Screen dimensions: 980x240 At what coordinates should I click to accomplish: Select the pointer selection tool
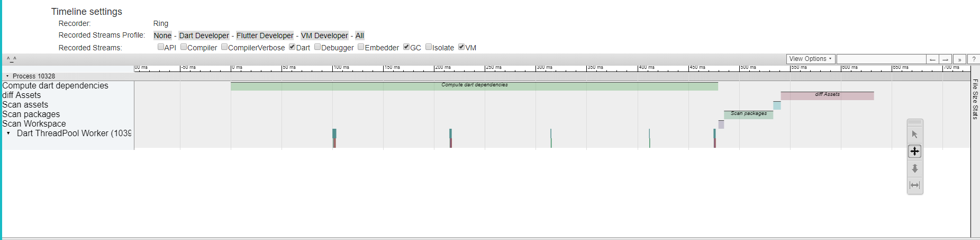click(x=915, y=135)
